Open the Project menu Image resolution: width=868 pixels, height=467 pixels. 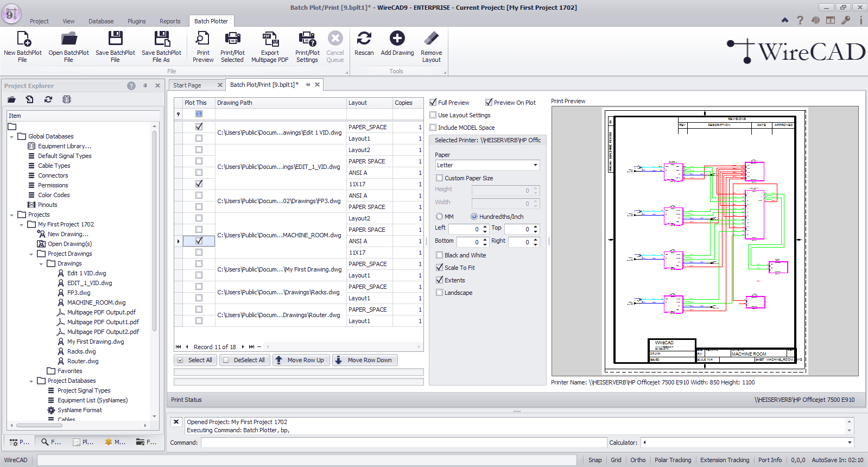(x=39, y=21)
